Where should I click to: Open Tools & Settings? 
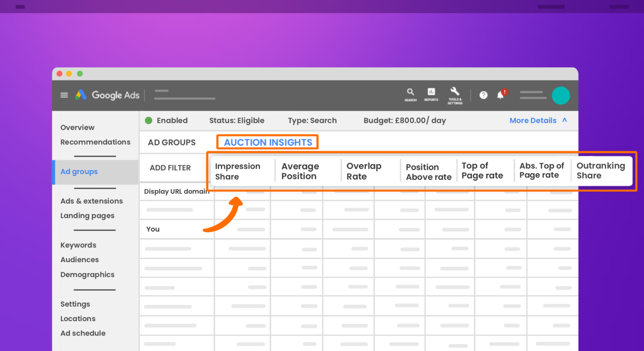[x=455, y=93]
